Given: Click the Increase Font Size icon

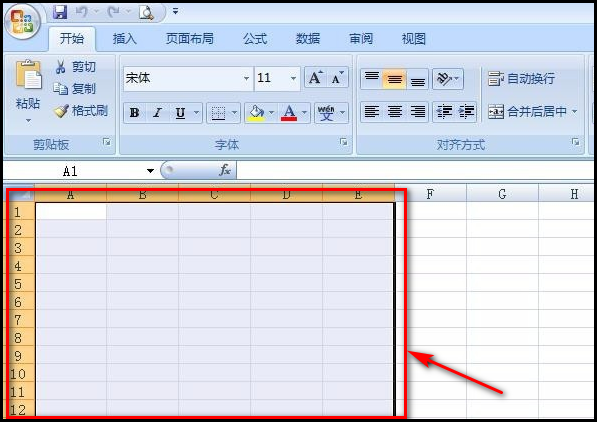Looking at the screenshot, I should (x=316, y=78).
